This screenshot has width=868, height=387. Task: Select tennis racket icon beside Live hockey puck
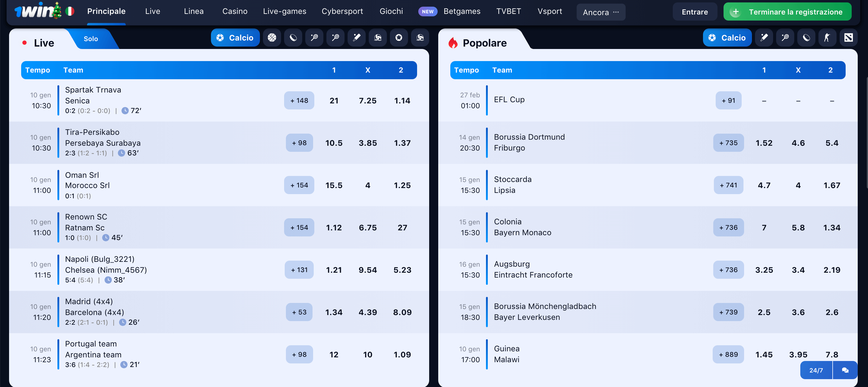(x=314, y=37)
